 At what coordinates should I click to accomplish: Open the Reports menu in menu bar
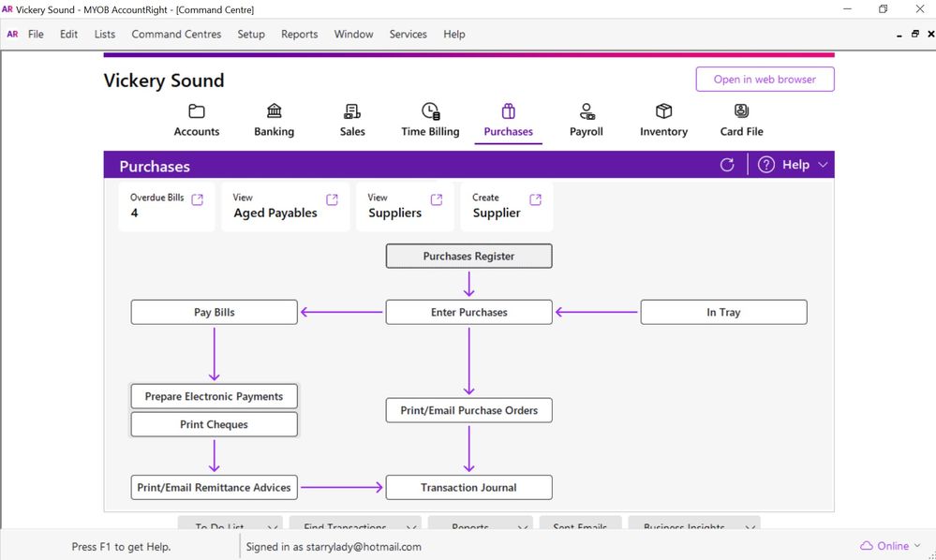click(299, 34)
